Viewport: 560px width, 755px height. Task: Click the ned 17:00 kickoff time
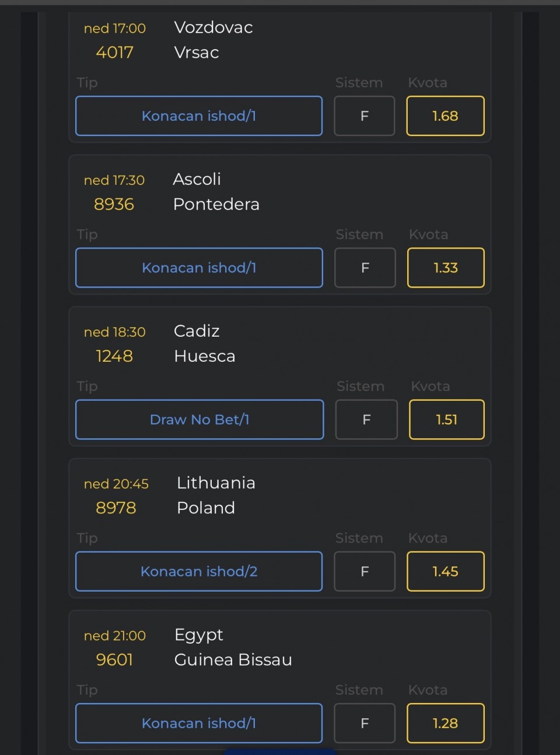tap(115, 28)
